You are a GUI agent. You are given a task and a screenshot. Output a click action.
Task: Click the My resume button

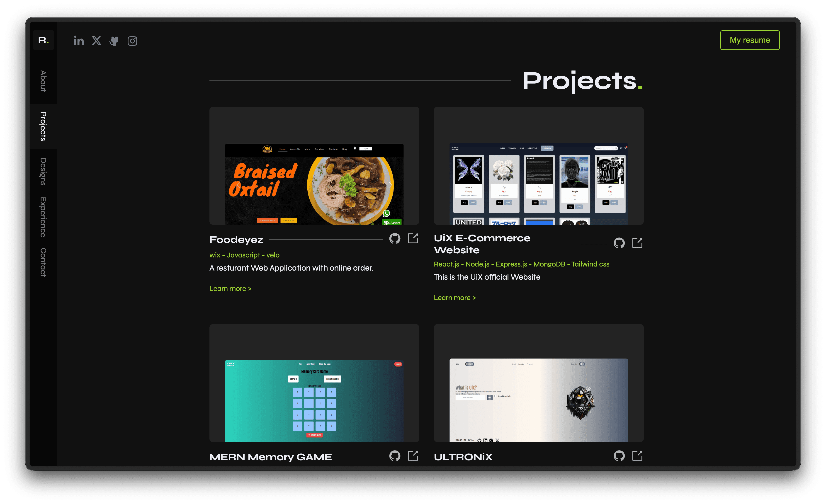750,40
